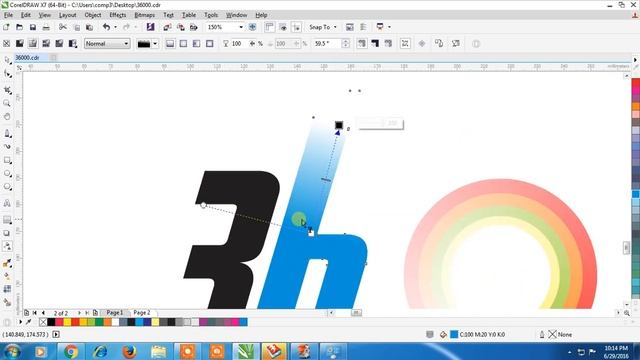This screenshot has height=360, width=640.
Task: Select the Color Eyedropper tool
Action: 7,263
